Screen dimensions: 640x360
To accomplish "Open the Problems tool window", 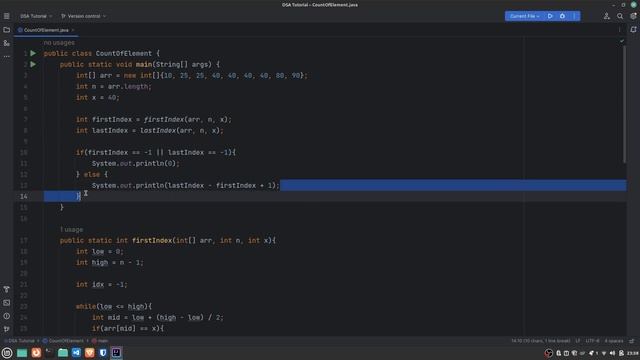I will click(x=7, y=316).
